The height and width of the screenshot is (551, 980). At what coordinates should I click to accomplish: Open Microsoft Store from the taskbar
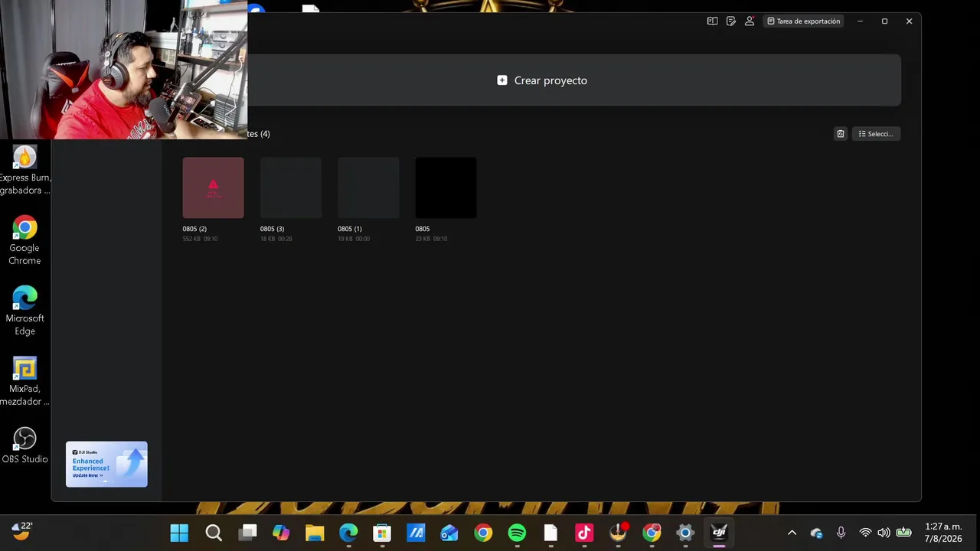[x=382, y=533]
